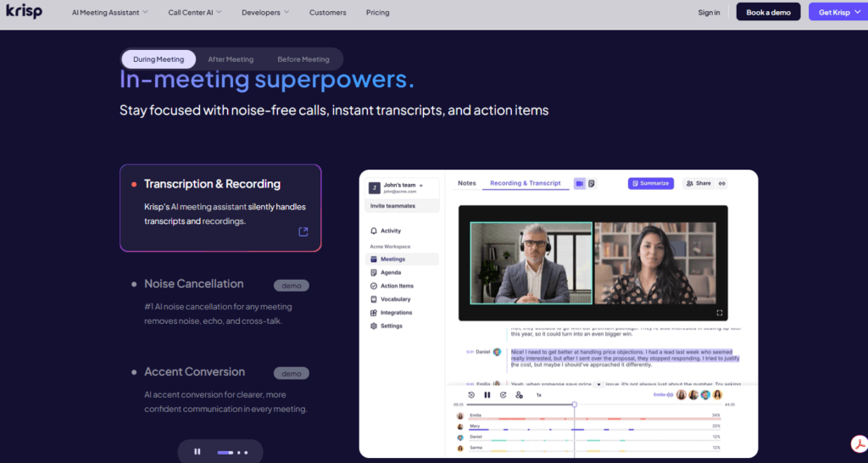Viewport: 868px width, 463px height.
Task: Click highlighted Daniel transcript text
Action: (625, 359)
